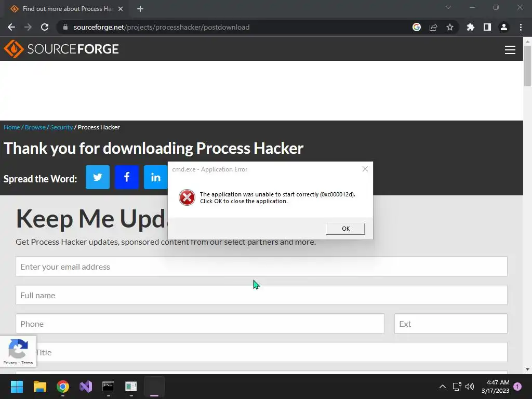Open Command Prompt taskbar icon

click(x=108, y=387)
